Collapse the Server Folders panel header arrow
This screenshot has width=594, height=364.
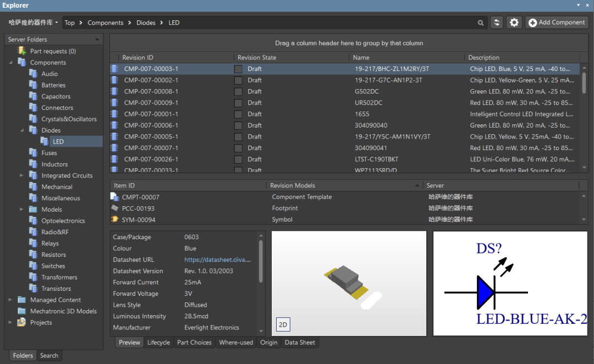coord(97,40)
